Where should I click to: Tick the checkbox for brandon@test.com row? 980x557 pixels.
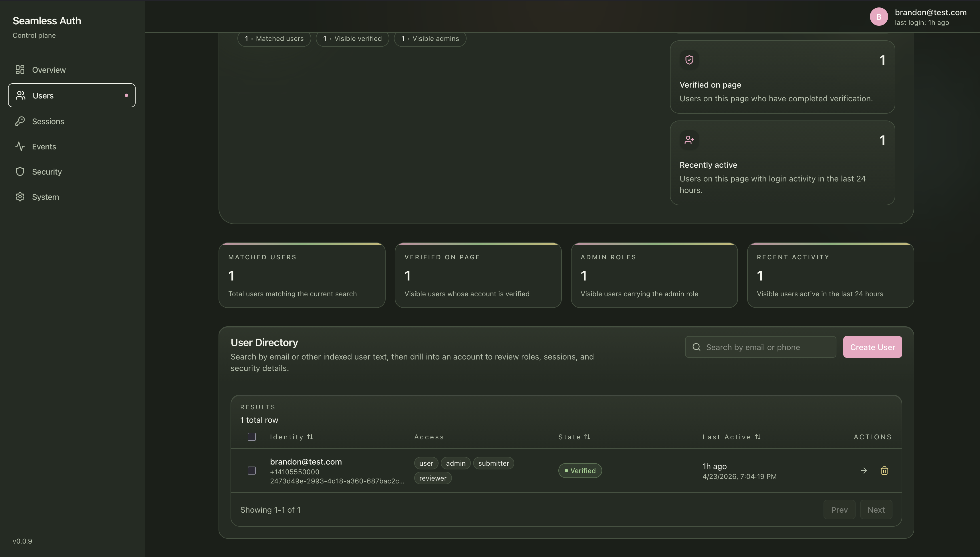251,471
